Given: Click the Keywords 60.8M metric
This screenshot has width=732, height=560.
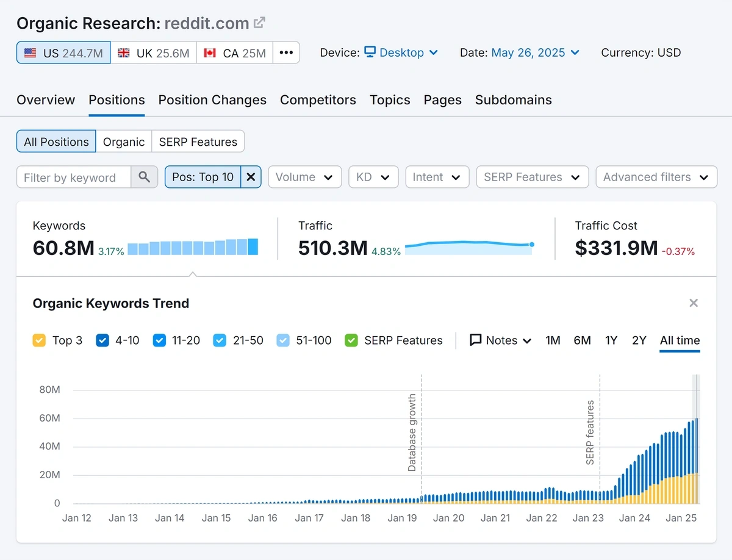Looking at the screenshot, I should (x=63, y=248).
